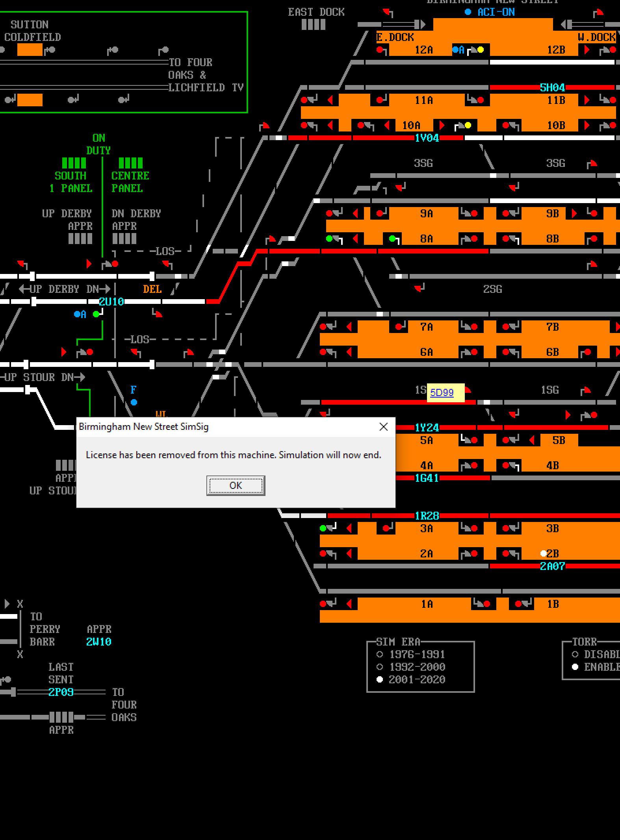Click the yellow signal on platform 12A

pos(480,50)
